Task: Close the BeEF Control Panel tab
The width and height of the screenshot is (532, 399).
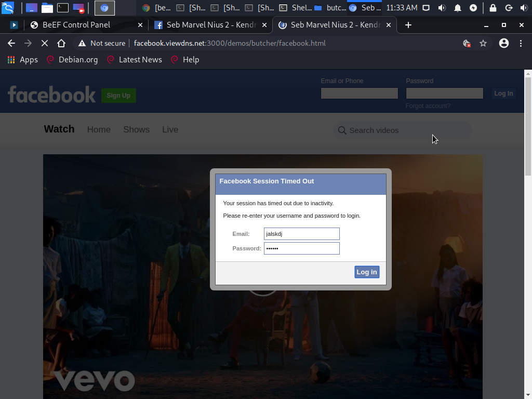Action: click(x=140, y=25)
